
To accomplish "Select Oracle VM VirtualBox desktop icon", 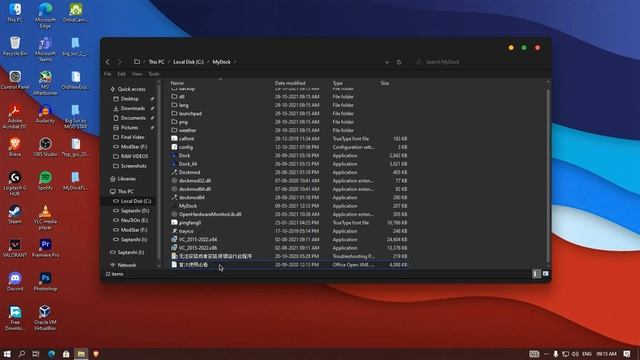I will pos(45,318).
